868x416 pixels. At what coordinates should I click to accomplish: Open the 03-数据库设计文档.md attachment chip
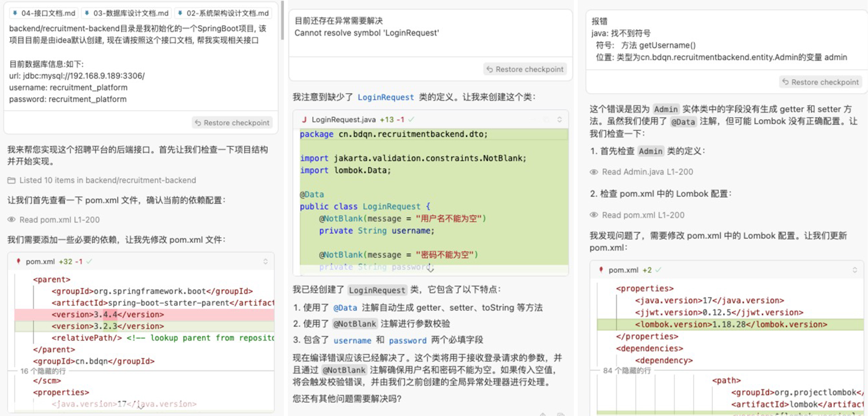pyautogui.click(x=127, y=13)
